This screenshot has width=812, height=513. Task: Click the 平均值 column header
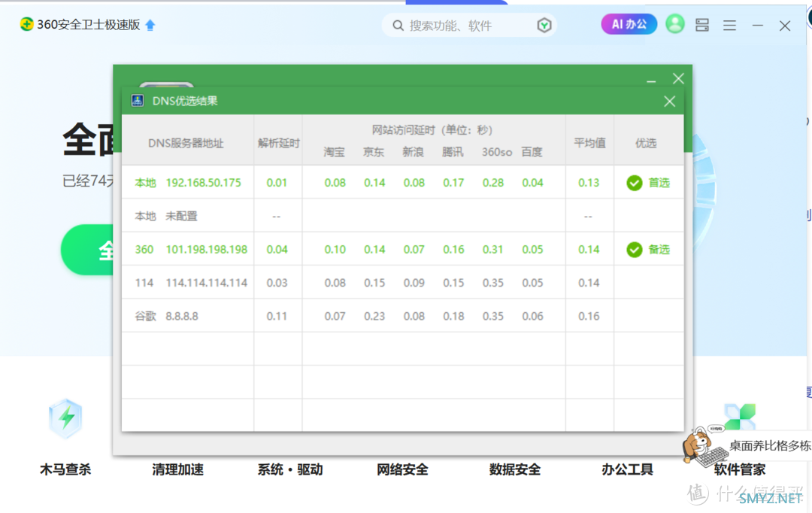click(589, 143)
